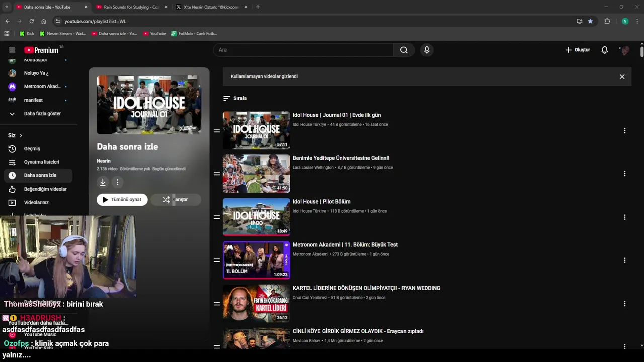Click the Karıştır shuffle button

coord(176,200)
